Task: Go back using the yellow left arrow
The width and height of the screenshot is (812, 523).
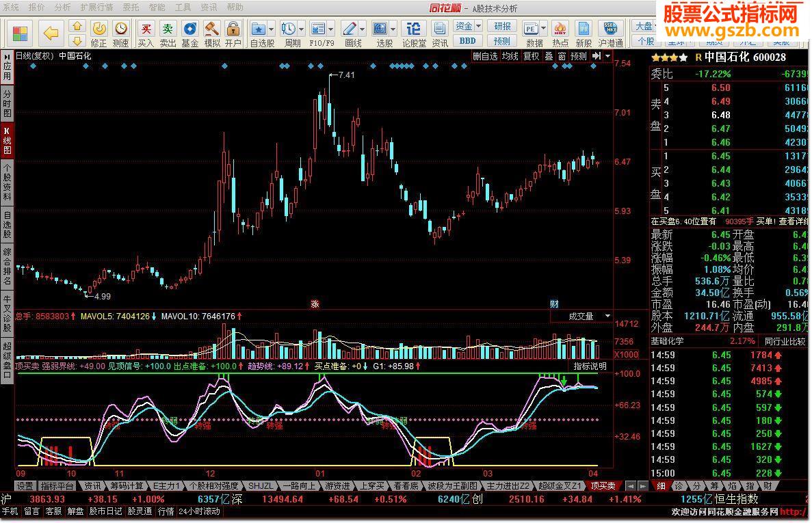Action: click(x=51, y=33)
